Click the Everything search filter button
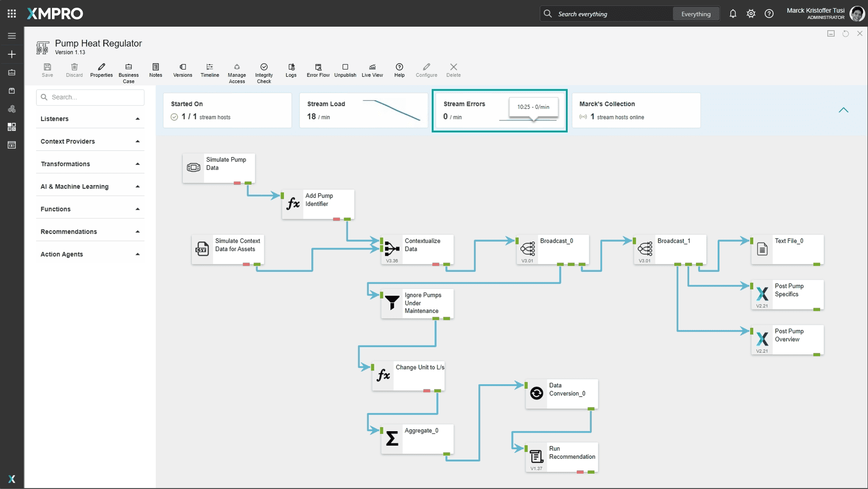Screen dimensions: 868x489 pos(695,14)
